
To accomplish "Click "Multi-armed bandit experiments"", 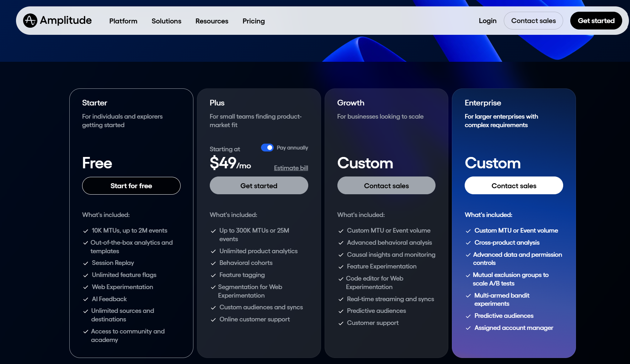I will tap(502, 299).
